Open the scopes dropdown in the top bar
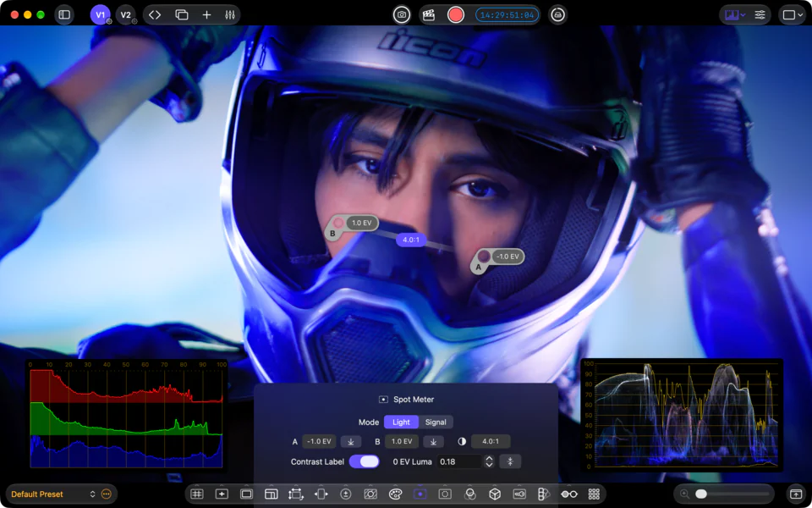812x508 pixels. click(735, 15)
